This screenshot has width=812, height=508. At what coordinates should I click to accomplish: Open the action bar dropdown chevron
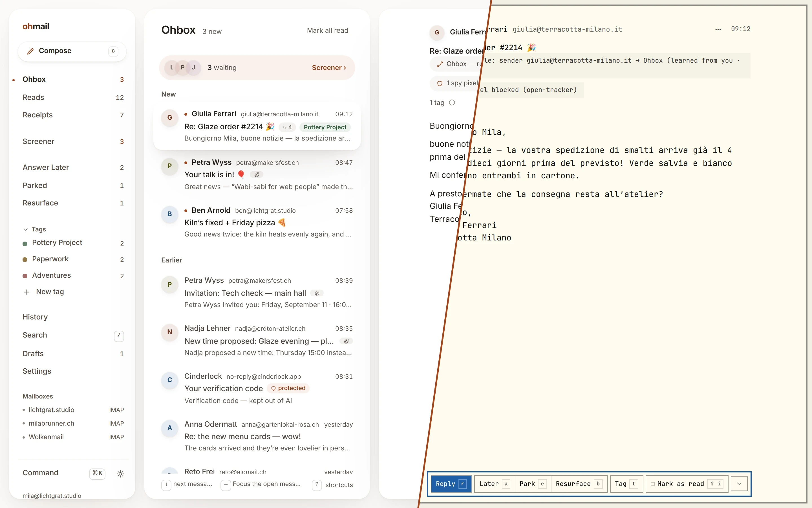click(x=739, y=484)
